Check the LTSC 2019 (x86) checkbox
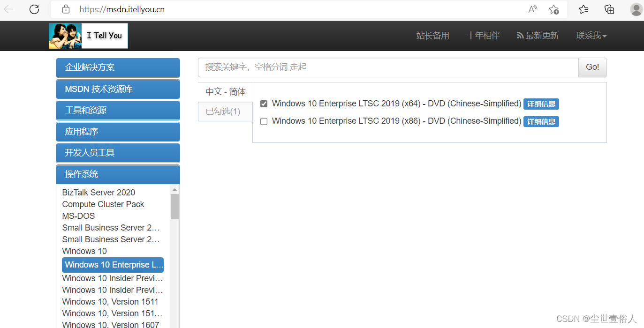Viewport: 644px width, 328px height. (264, 121)
